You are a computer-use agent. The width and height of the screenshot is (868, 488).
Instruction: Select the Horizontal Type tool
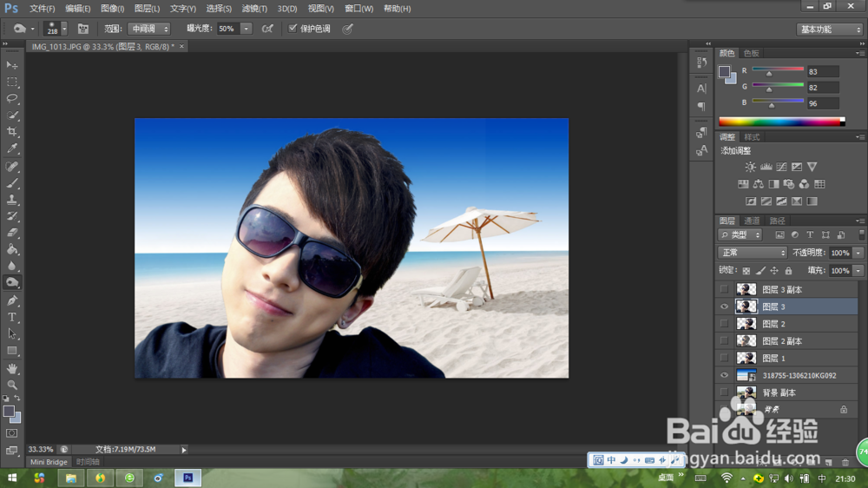click(x=12, y=318)
